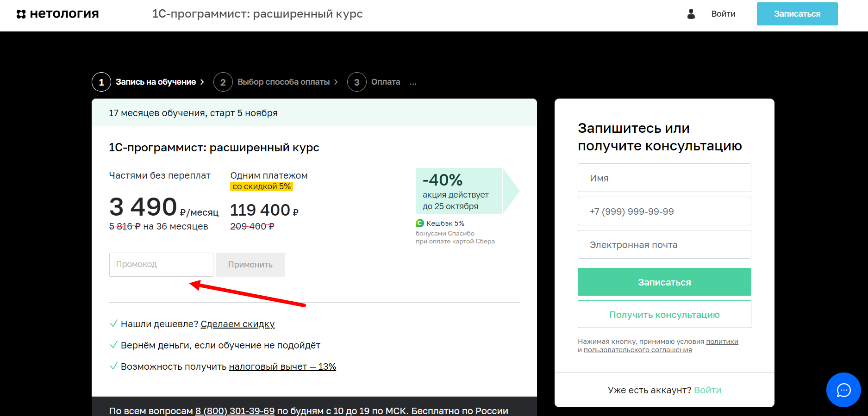
Task: Follow the налоговый вычет — 13% link
Action: point(282,366)
